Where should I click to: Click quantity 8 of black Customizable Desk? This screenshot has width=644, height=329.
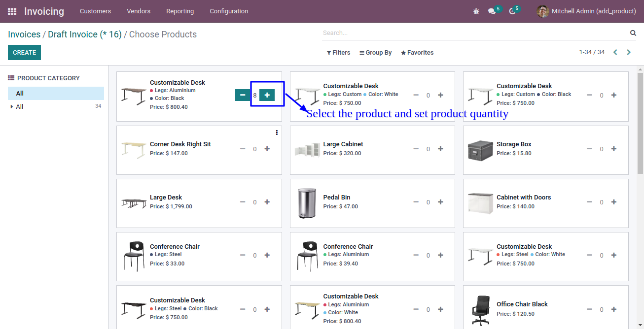point(255,95)
